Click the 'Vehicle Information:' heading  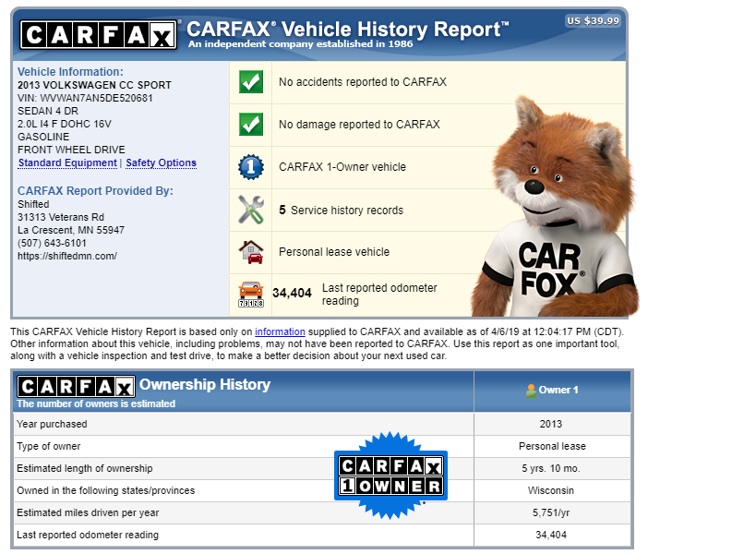[70, 72]
